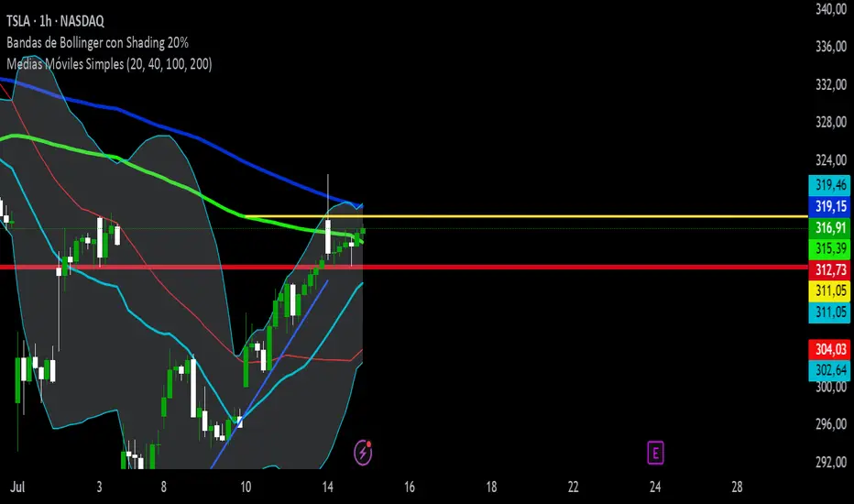This screenshot has height=504, width=854.
Task: Select the yellow horizontal ray line
Action: click(526, 216)
